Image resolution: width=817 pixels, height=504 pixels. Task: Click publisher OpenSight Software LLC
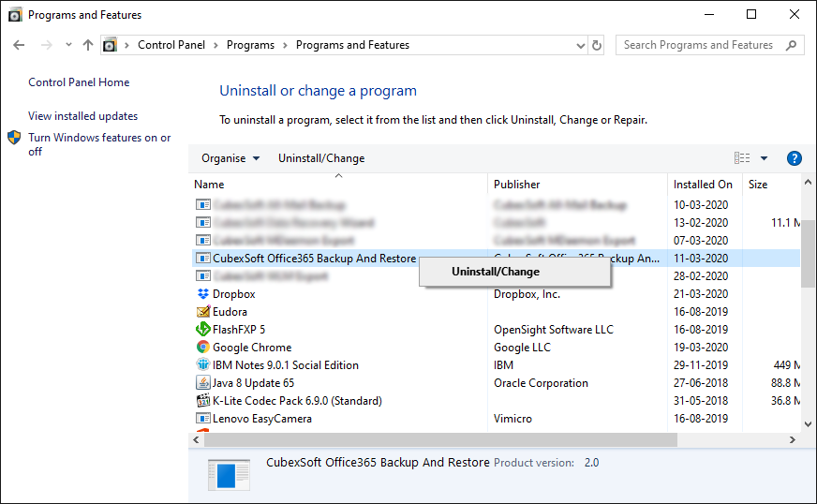(554, 330)
